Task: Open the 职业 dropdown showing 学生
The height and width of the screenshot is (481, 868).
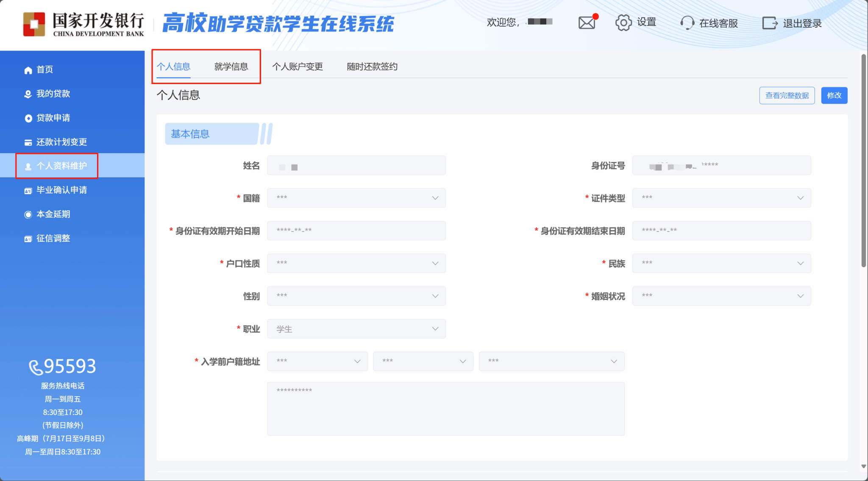Action: (356, 329)
